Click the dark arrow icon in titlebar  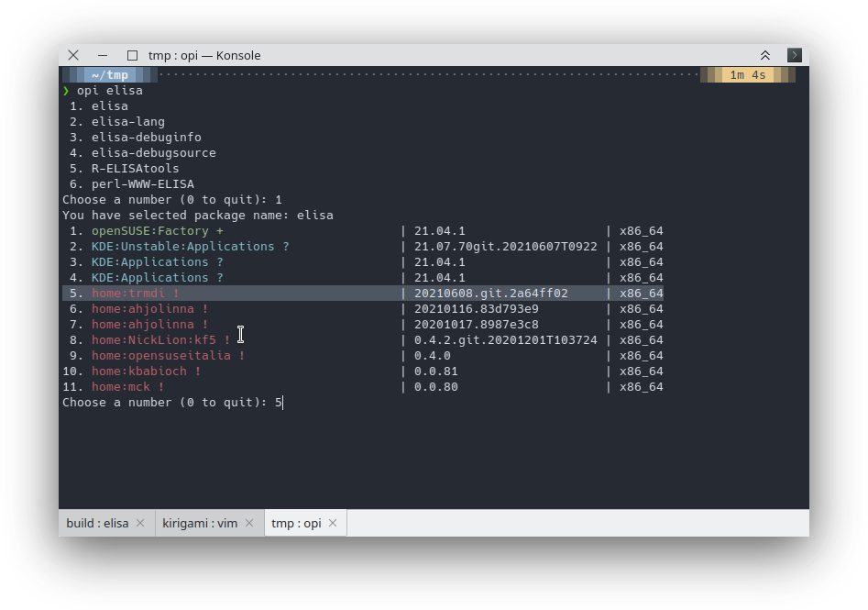[795, 55]
